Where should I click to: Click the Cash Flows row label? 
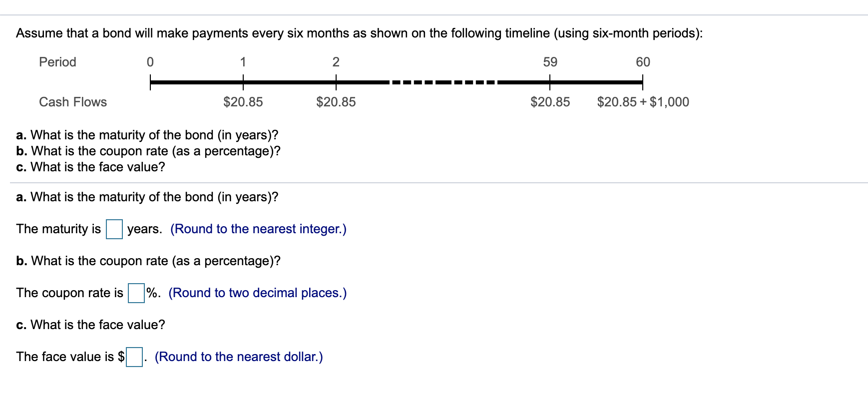pos(72,102)
